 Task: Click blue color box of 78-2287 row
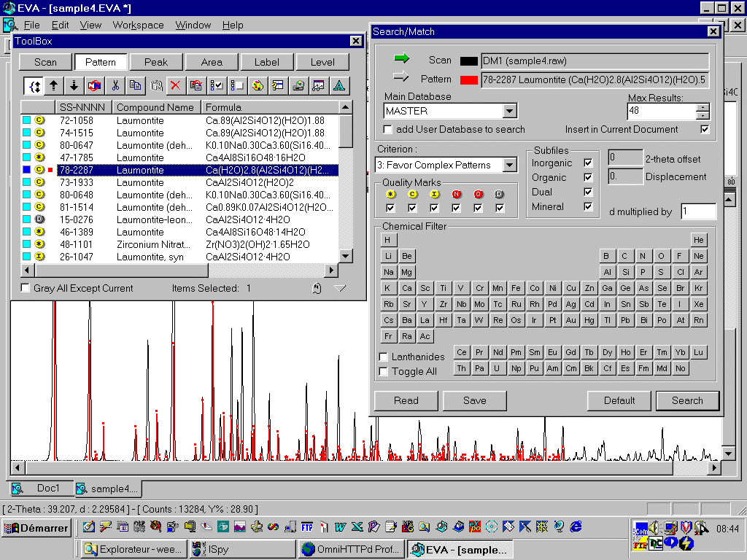(27, 170)
